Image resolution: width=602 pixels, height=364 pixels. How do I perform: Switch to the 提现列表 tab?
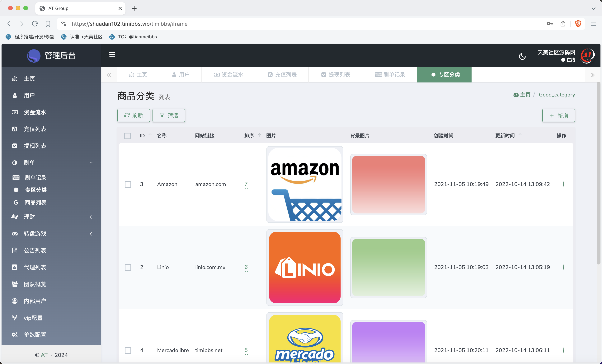[336, 75]
